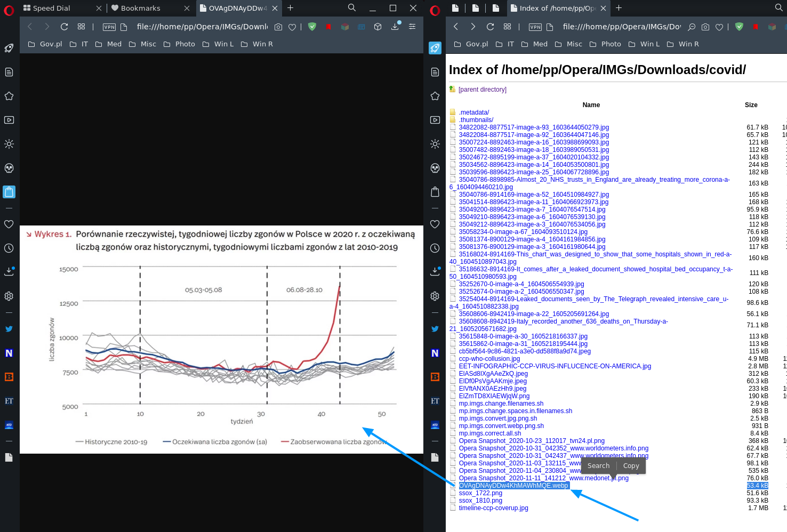The height and width of the screenshot is (532, 787).
Task: Open Med bookmark folder, left window
Action: (x=109, y=44)
